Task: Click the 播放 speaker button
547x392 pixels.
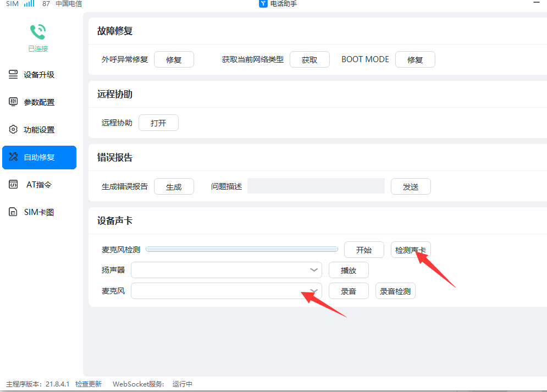Action: (349, 270)
